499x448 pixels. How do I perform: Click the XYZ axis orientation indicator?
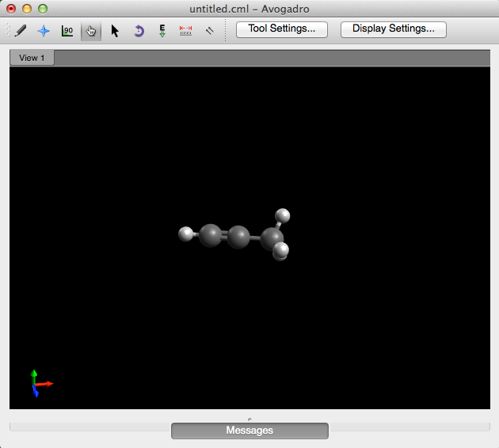click(x=36, y=384)
